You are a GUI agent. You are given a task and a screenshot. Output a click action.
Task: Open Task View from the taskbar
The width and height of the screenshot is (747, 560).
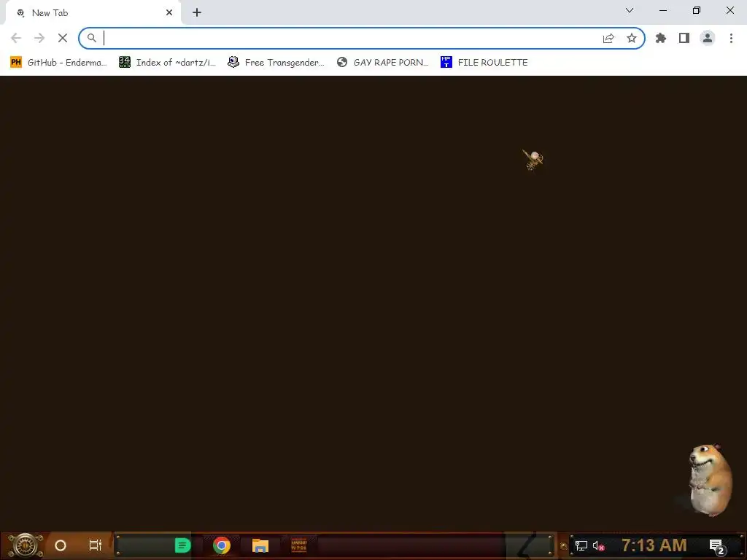coord(96,545)
